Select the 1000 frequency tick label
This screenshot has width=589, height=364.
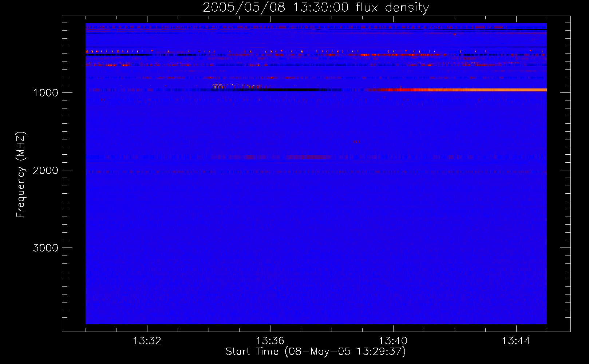(46, 93)
